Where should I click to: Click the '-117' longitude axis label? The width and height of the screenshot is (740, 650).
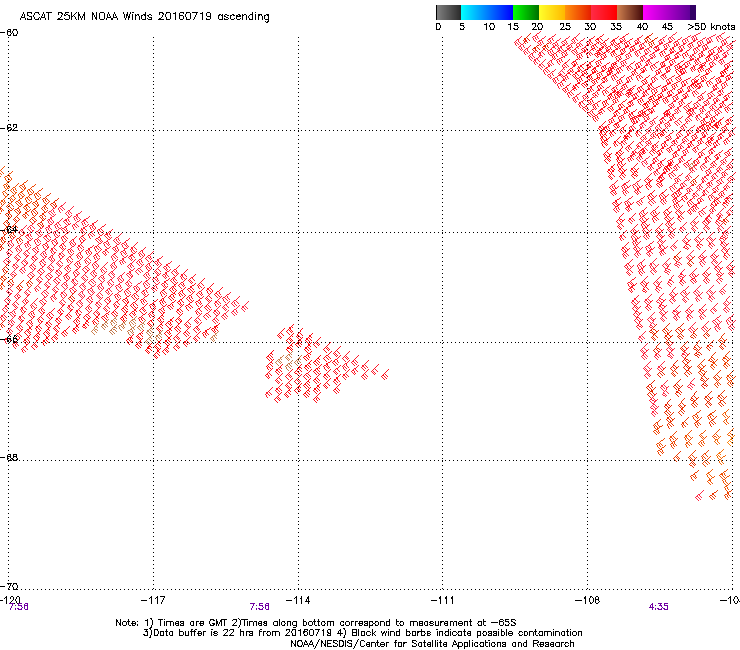pyautogui.click(x=153, y=600)
